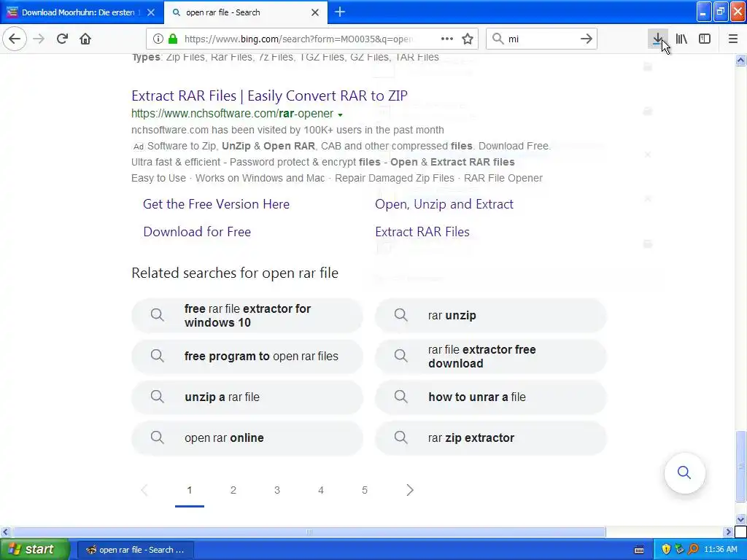747x560 pixels.
Task: Expand the nchsoftware URL dropdown arrow
Action: [340, 114]
